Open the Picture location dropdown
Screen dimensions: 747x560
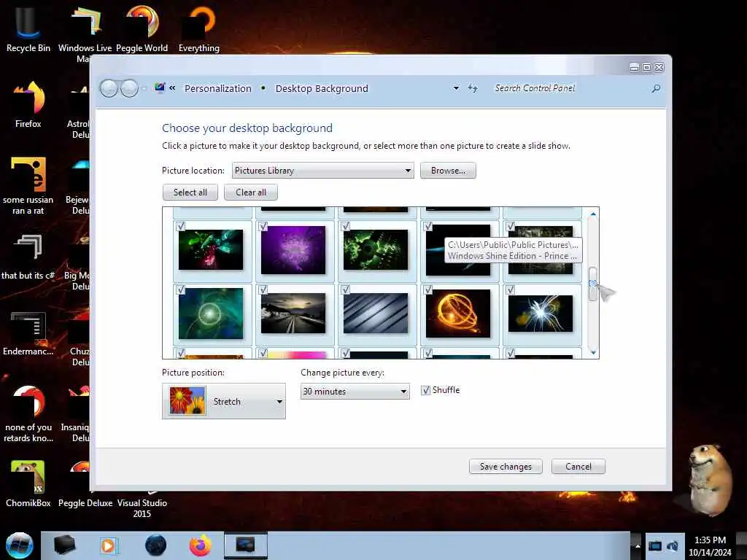[x=323, y=171]
